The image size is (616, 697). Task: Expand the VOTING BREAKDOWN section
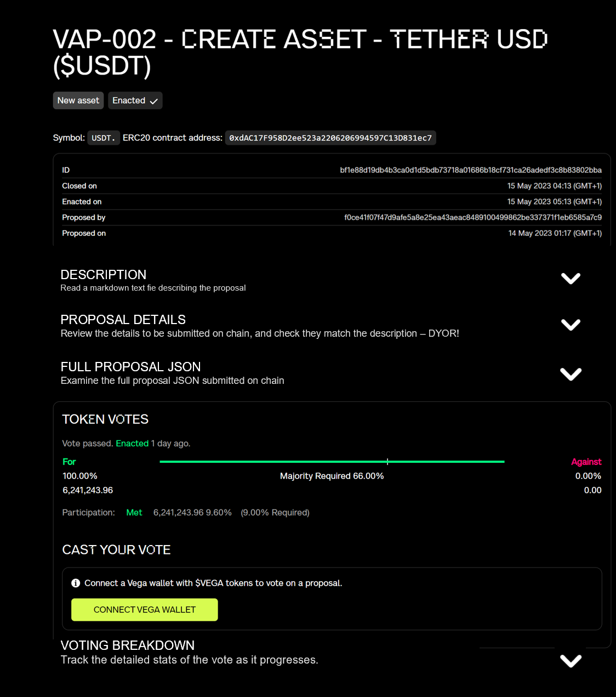click(571, 660)
